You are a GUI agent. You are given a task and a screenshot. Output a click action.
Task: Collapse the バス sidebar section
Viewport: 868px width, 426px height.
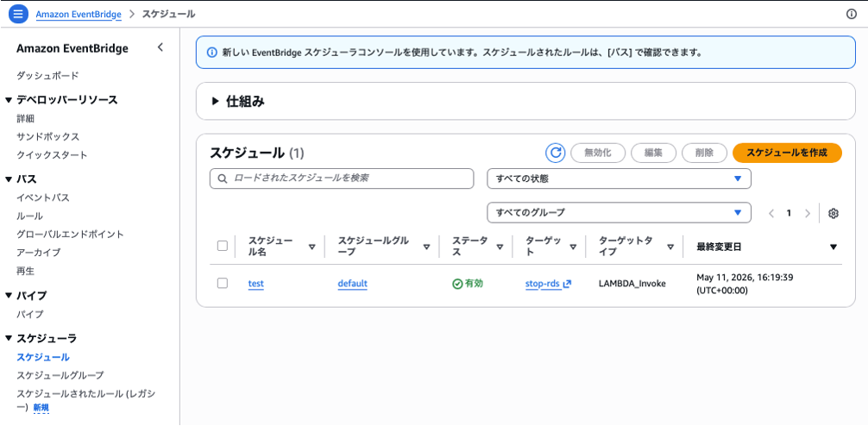(9, 179)
